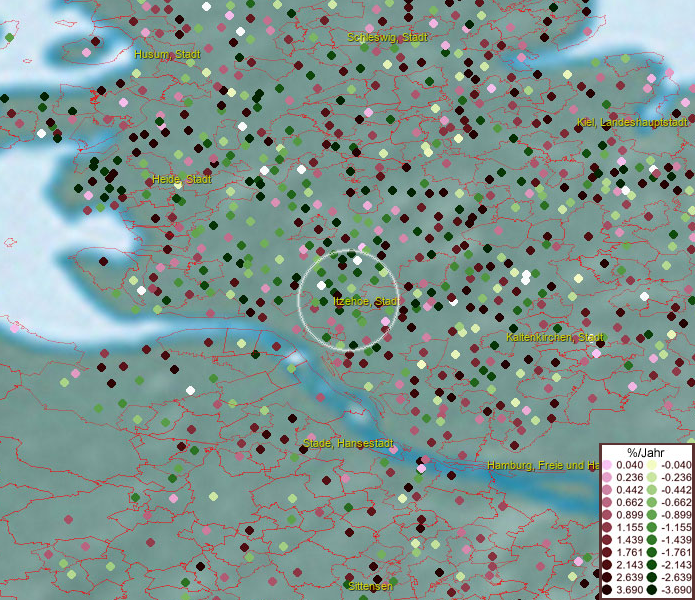Click the 0.442 value text in legend

pyautogui.click(x=629, y=490)
